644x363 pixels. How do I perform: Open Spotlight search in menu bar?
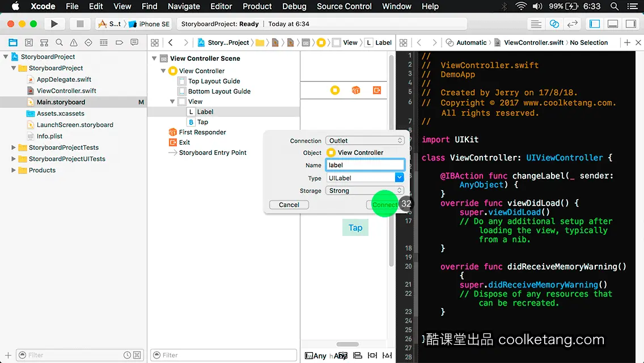click(x=615, y=6)
